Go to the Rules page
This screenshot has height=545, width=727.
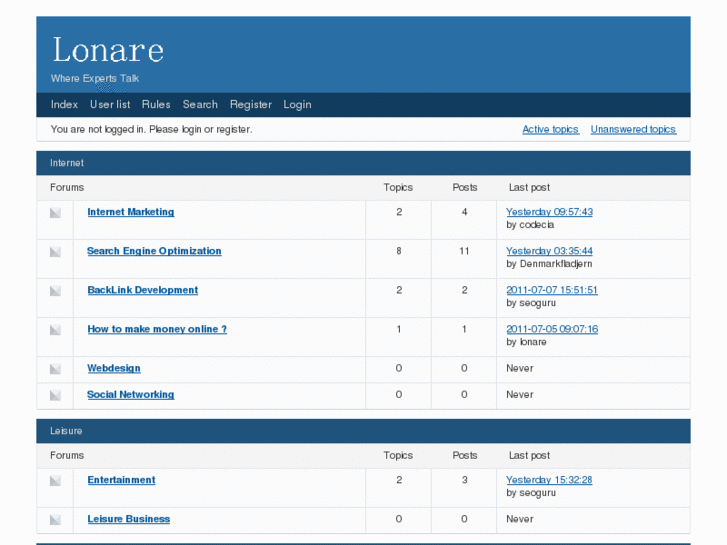point(156,104)
